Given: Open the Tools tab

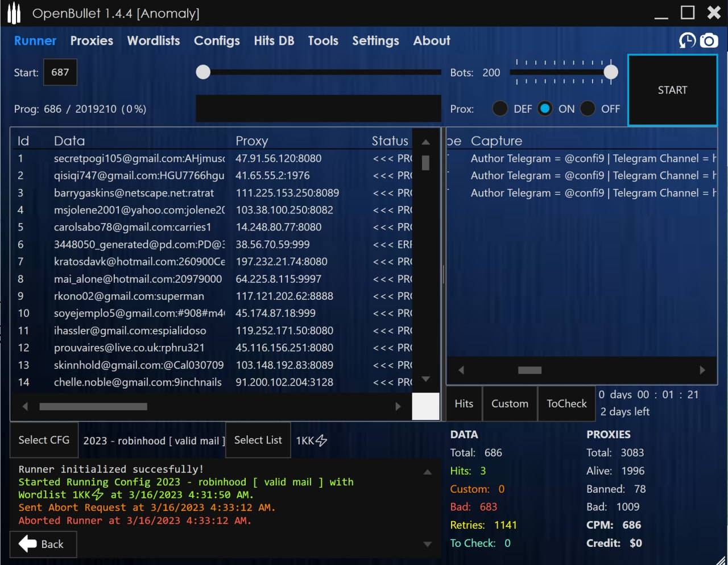Looking at the screenshot, I should click(323, 40).
